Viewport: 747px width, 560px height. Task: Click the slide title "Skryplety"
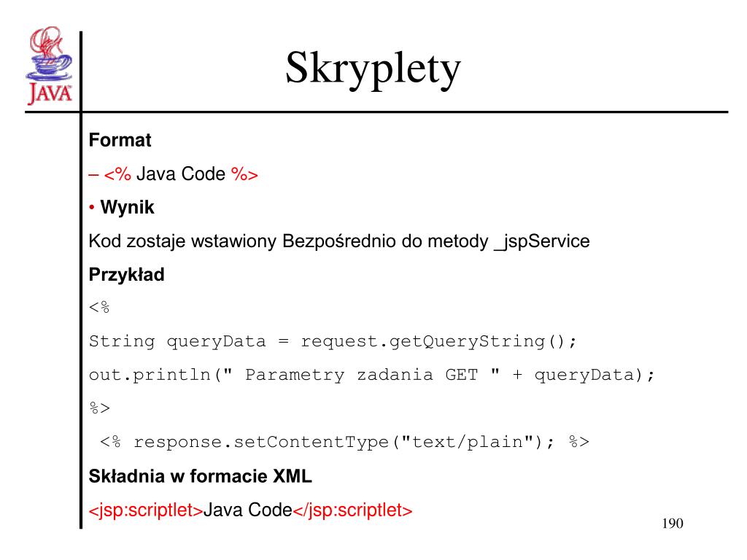click(x=373, y=69)
